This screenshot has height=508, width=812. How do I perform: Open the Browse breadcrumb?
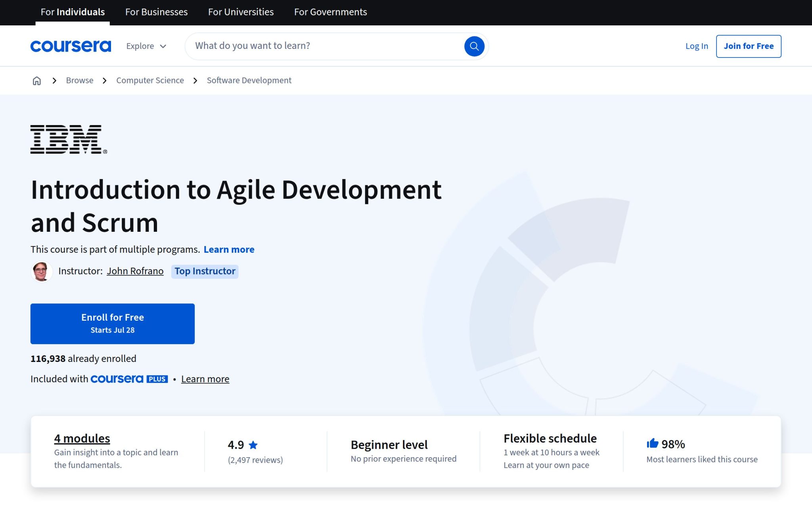(x=80, y=81)
